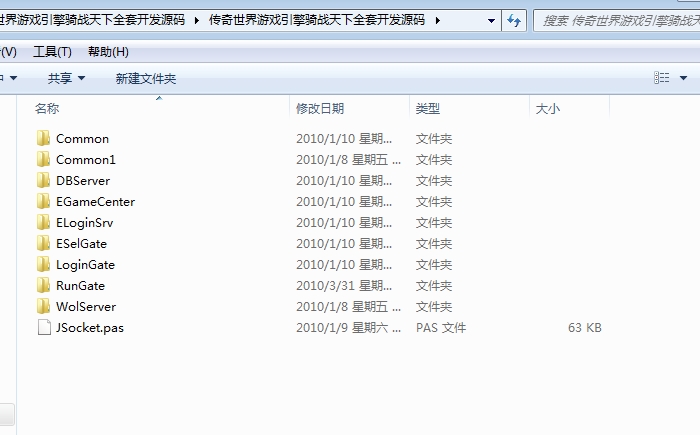Click the refresh button beside address bar

(514, 20)
